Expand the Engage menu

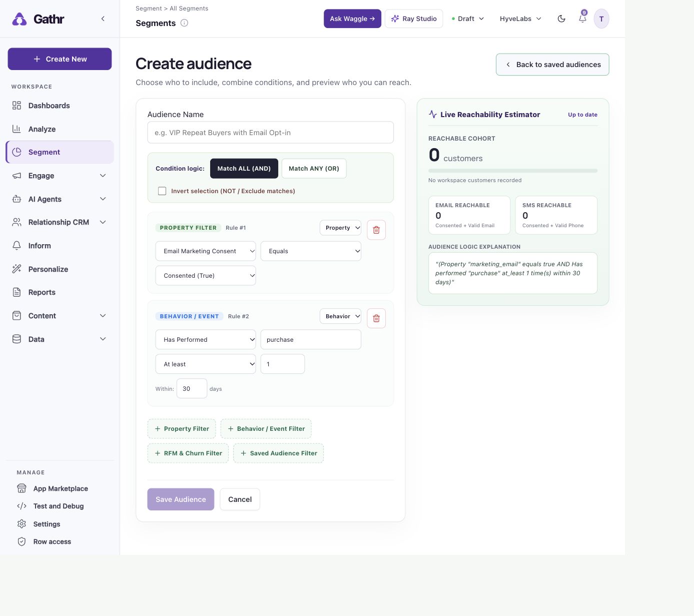[x=60, y=176]
